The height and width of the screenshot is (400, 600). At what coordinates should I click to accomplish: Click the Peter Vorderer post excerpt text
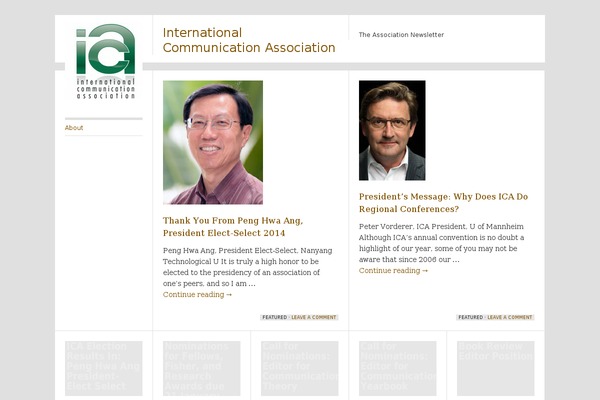pos(442,243)
